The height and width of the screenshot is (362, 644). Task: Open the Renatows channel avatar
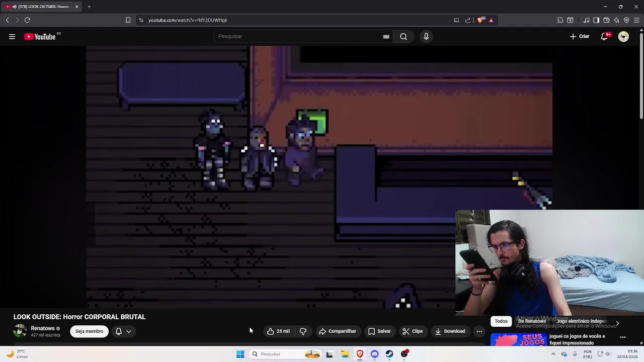click(x=20, y=331)
